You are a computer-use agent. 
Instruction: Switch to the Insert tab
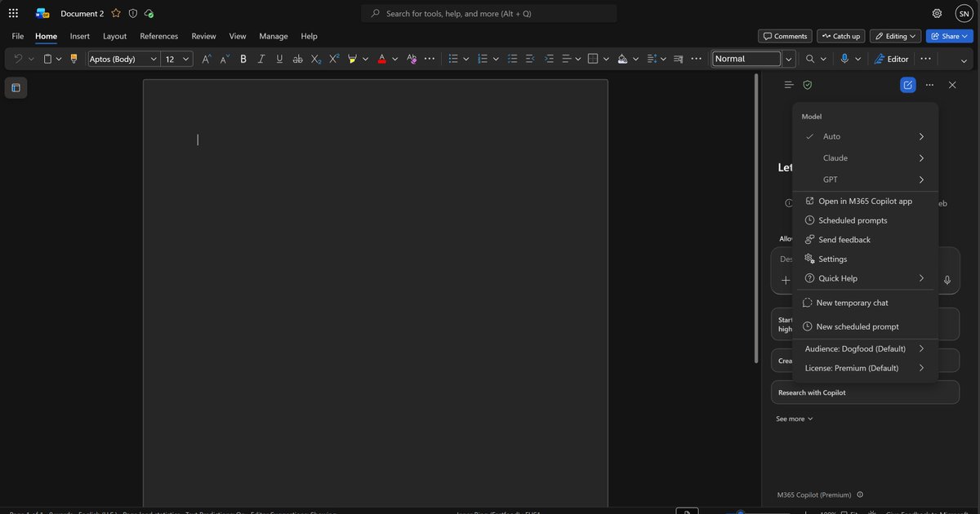(x=80, y=36)
